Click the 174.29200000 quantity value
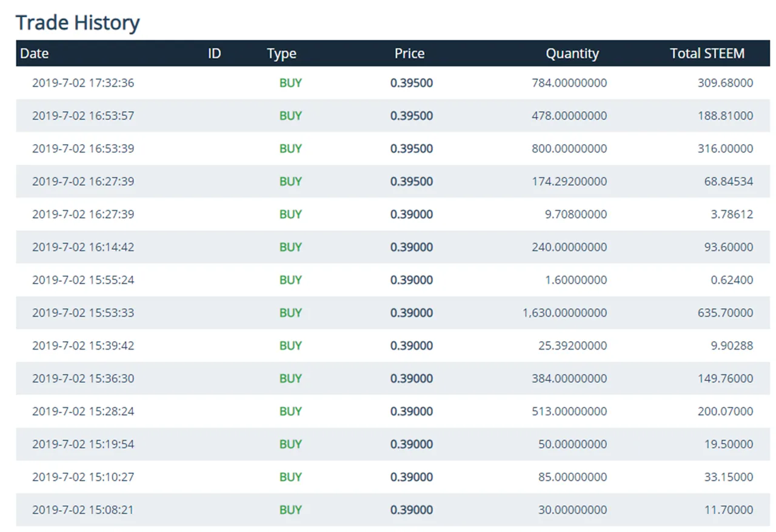This screenshot has width=776, height=532. [570, 181]
